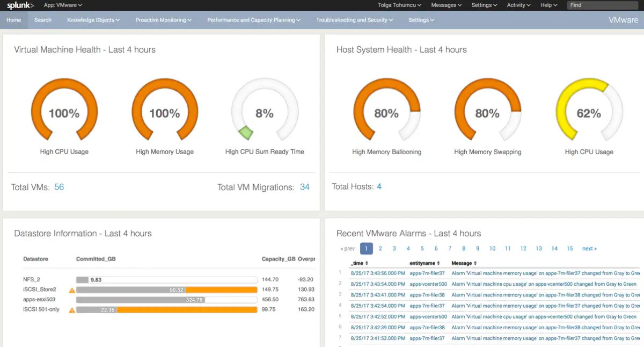Viewport: 644px width, 347px height.
Task: Sort alarms by the entityname column
Action: pyautogui.click(x=425, y=263)
